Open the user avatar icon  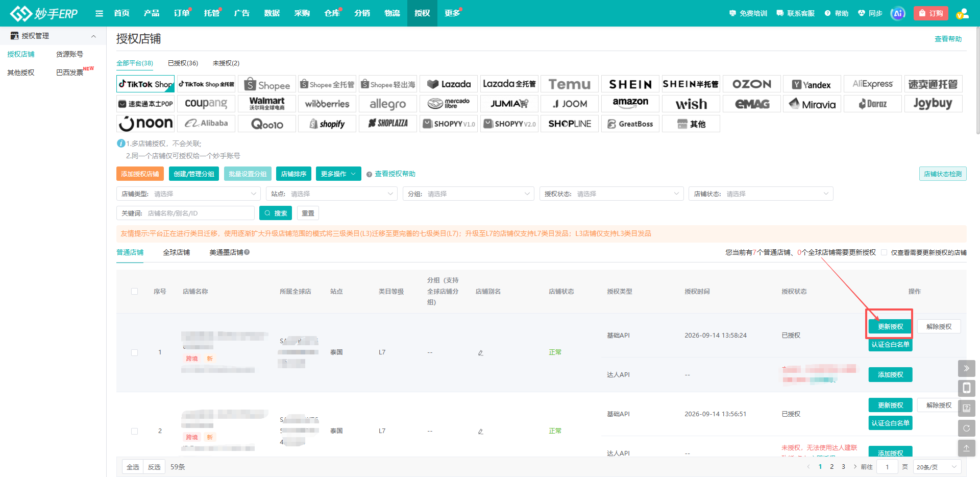pyautogui.click(x=962, y=13)
